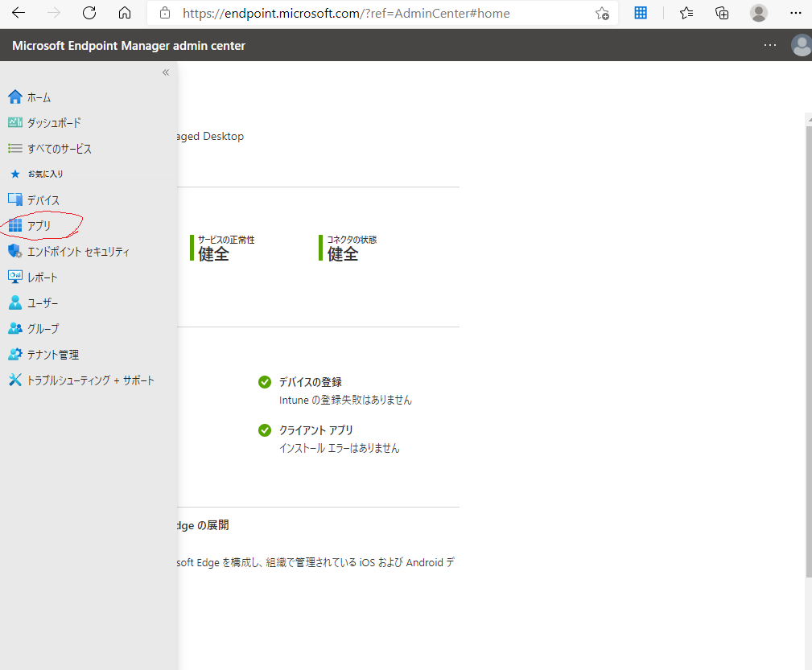This screenshot has height=670, width=812.
Task: Click サービスの正常性 健全 status tile
Action: (x=223, y=248)
